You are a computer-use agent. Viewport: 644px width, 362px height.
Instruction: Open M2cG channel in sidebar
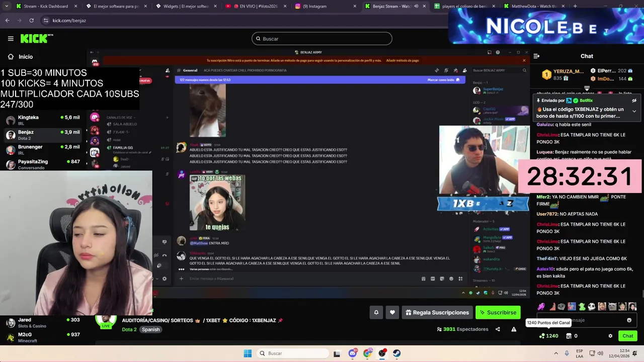click(42, 337)
